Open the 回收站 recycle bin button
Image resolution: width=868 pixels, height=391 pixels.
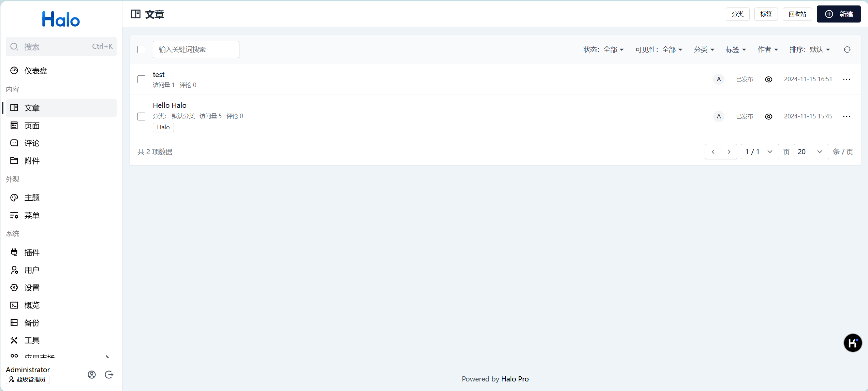pos(797,14)
